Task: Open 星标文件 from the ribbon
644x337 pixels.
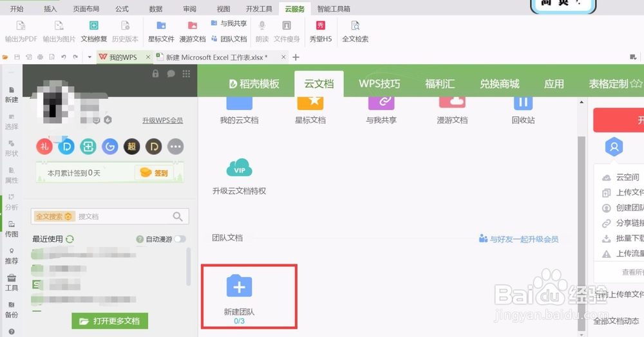Action: tap(161, 32)
